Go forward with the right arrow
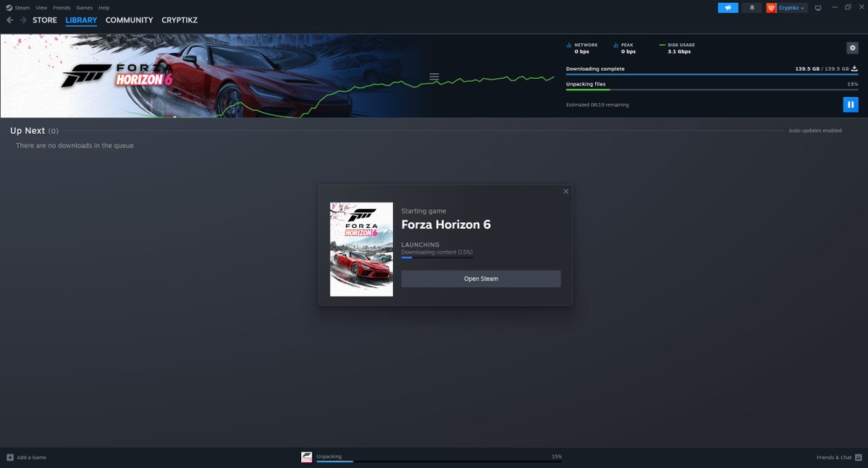 click(x=23, y=20)
